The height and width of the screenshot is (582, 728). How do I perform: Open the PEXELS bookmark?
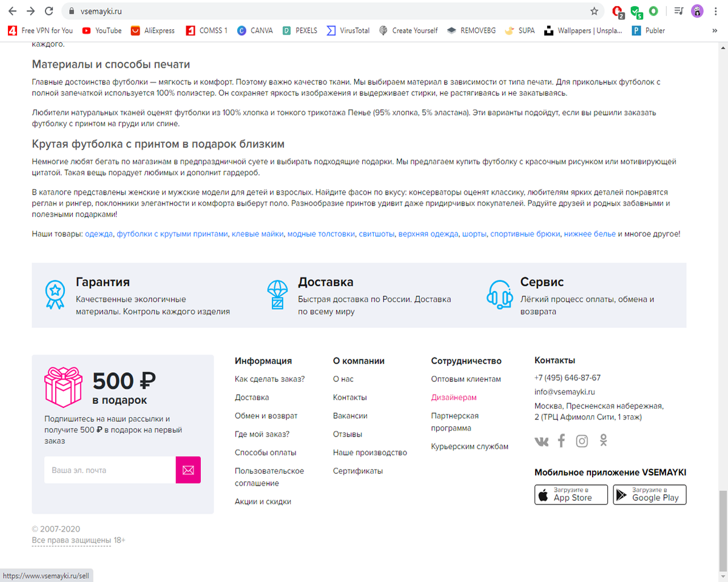300,30
